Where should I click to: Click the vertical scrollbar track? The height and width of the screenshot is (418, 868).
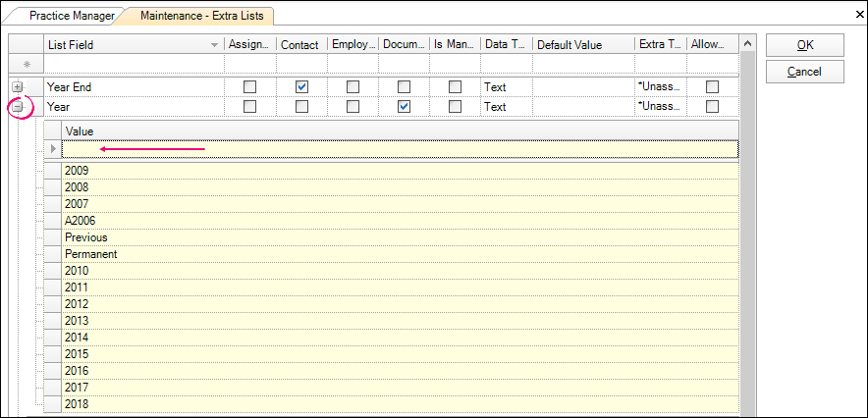coord(747,245)
